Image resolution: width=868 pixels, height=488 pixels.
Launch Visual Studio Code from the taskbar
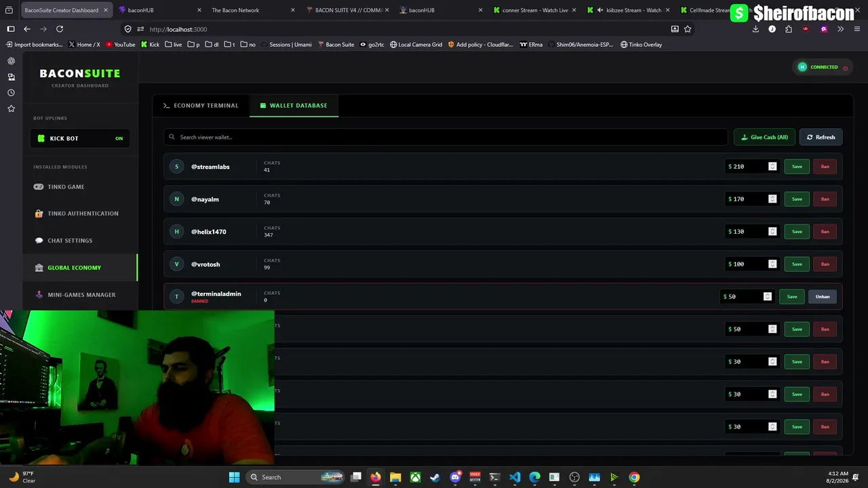(x=515, y=477)
